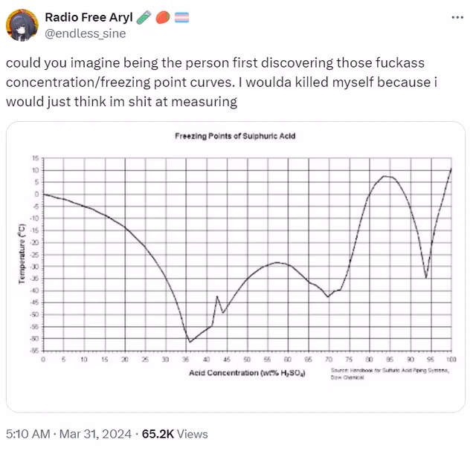The height and width of the screenshot is (451, 476).
Task: Click the curve peak near 84 wt%
Action: click(x=385, y=176)
